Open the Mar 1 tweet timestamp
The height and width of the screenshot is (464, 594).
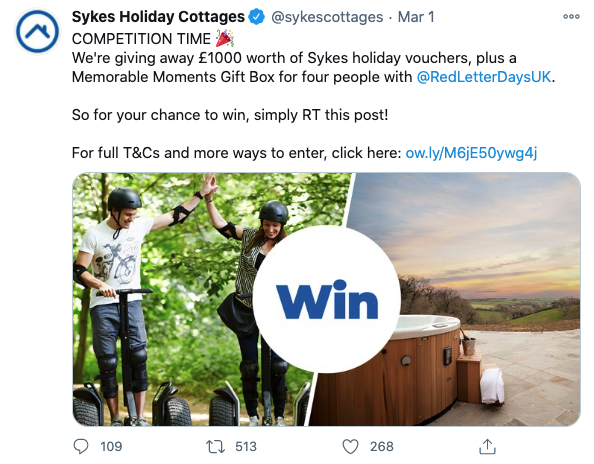pyautogui.click(x=416, y=17)
